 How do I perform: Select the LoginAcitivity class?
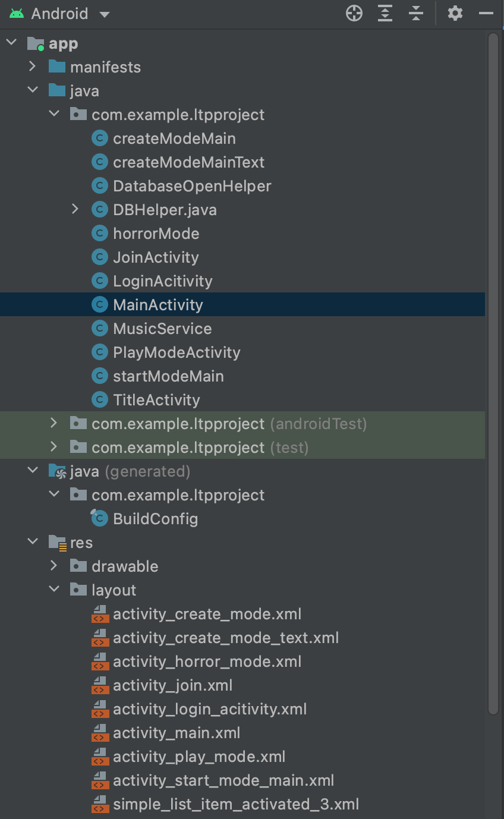click(x=163, y=281)
